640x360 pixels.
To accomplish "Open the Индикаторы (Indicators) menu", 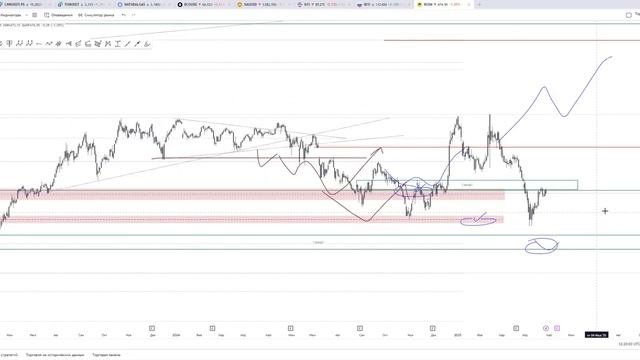I will (x=11, y=15).
